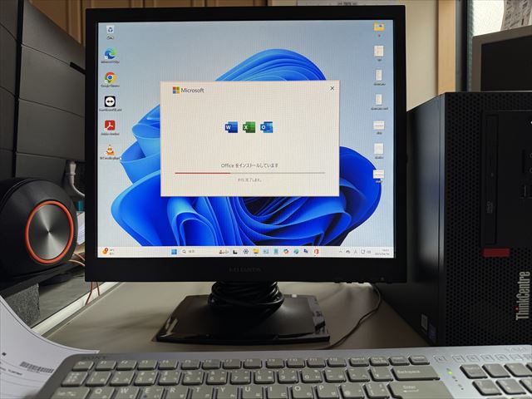Screen dimensions: 532x399
Task: Open the taskbar clock and date
Action: pyautogui.click(x=383, y=251)
